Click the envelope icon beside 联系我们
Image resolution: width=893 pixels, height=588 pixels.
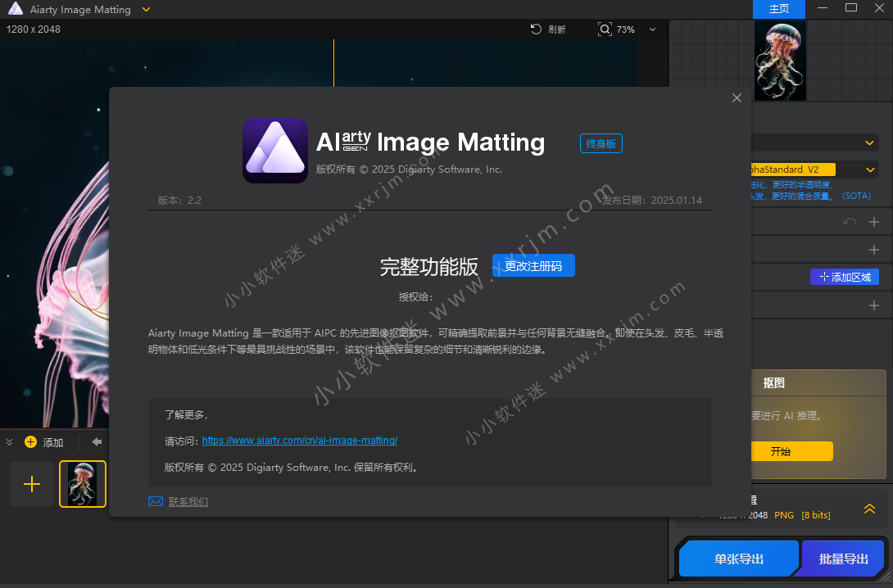click(x=156, y=501)
